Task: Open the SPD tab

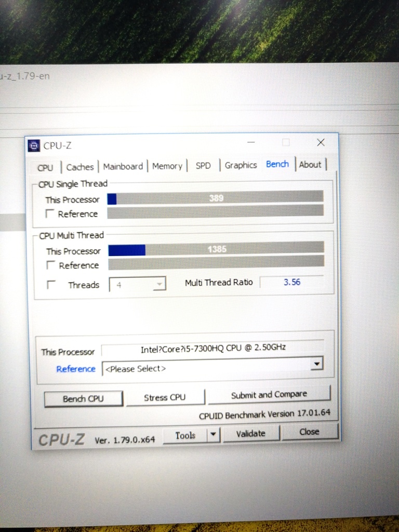Action: pos(203,166)
